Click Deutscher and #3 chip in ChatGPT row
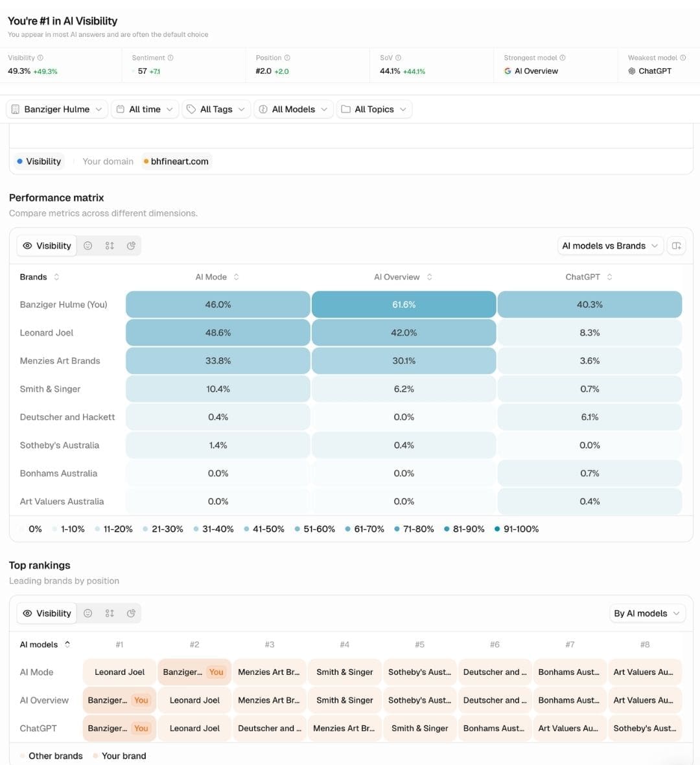Image resolution: width=700 pixels, height=765 pixels. (269, 729)
